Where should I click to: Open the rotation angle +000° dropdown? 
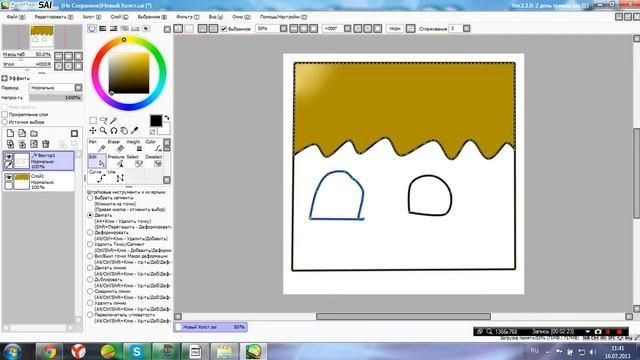pos(347,29)
